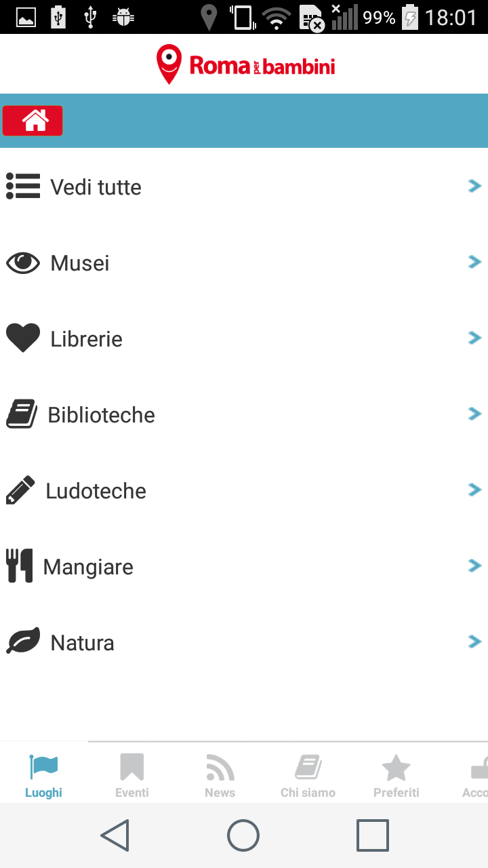488x868 pixels.
Task: Open Musei using its right chevron
Action: [474, 262]
